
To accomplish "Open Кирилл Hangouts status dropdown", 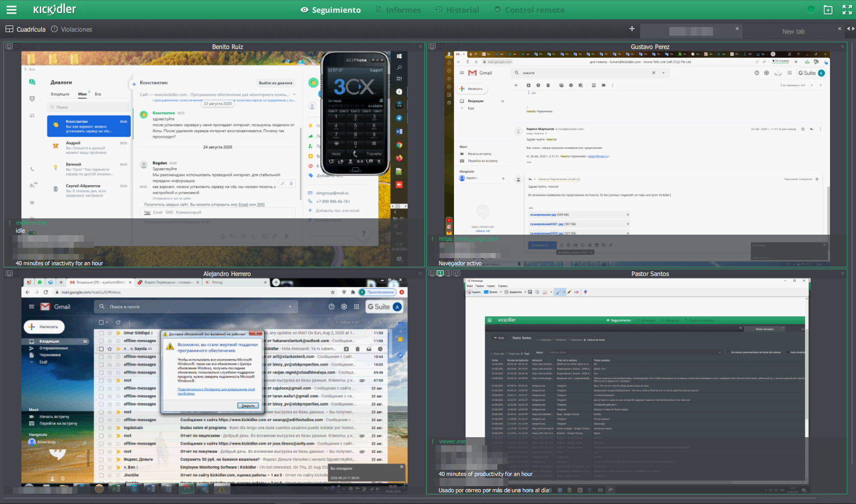I will pos(479,178).
